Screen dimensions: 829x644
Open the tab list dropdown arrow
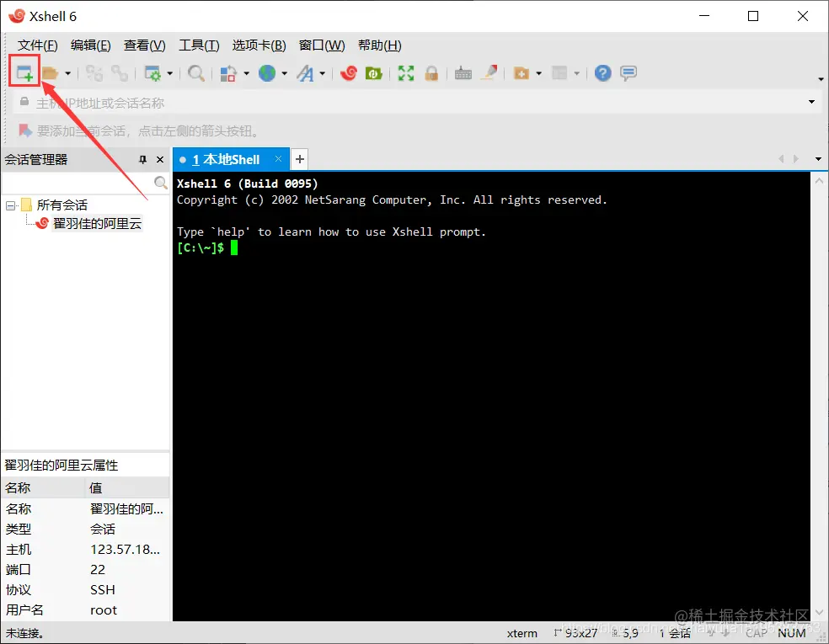(818, 159)
